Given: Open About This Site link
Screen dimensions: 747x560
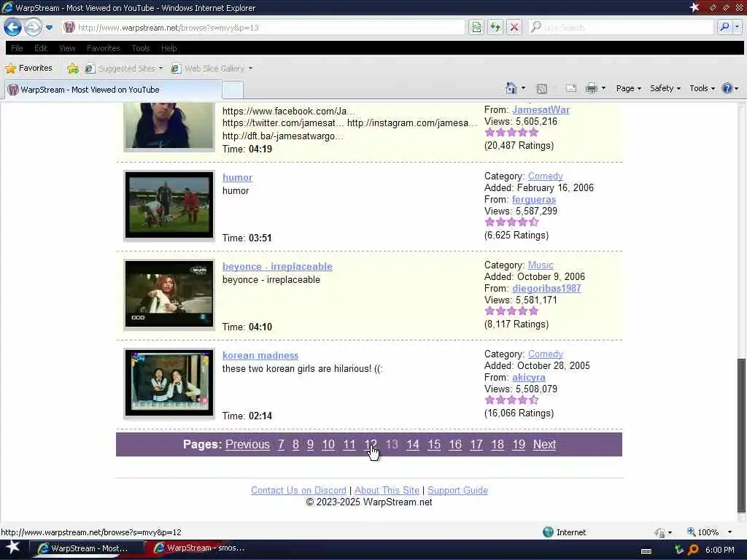Looking at the screenshot, I should [387, 491].
